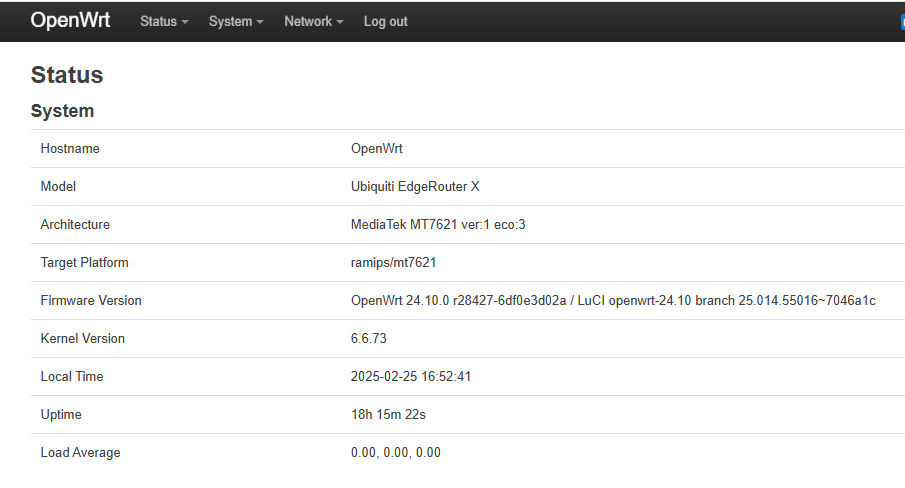The width and height of the screenshot is (905, 488).
Task: Click the Uptime label
Action: [61, 415]
